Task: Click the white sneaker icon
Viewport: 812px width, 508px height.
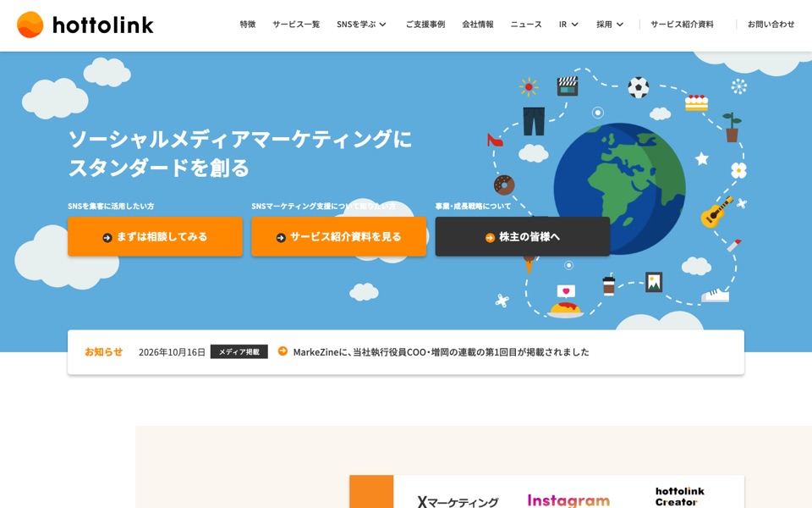Action: [716, 295]
